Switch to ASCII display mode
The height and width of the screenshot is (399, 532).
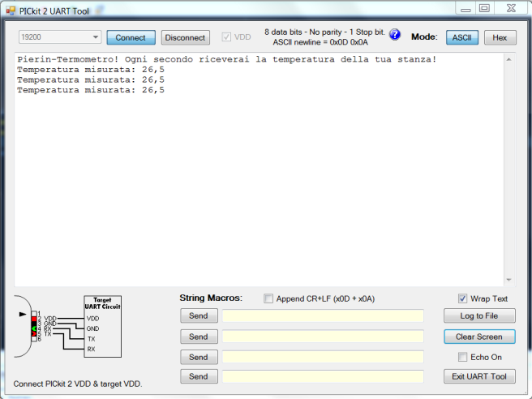[x=462, y=37]
